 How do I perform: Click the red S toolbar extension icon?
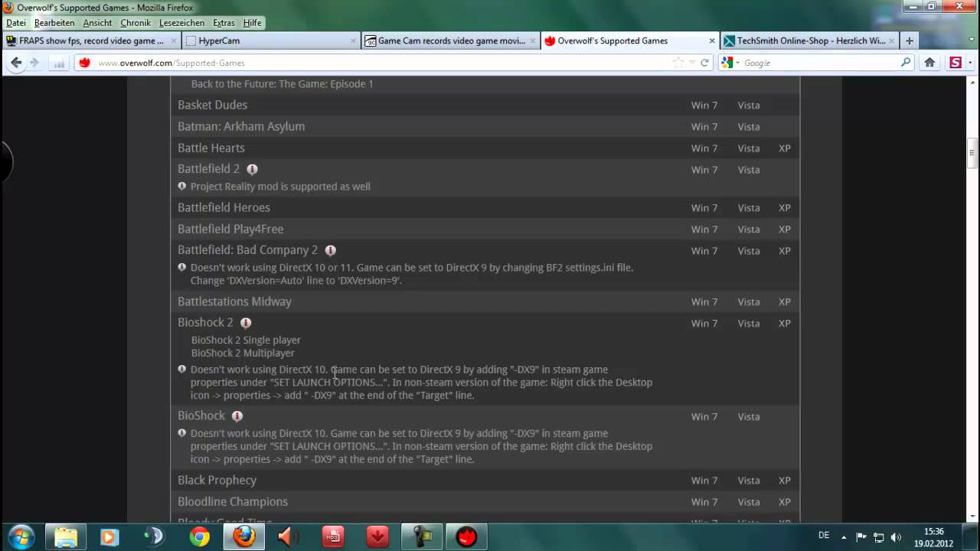(x=955, y=63)
